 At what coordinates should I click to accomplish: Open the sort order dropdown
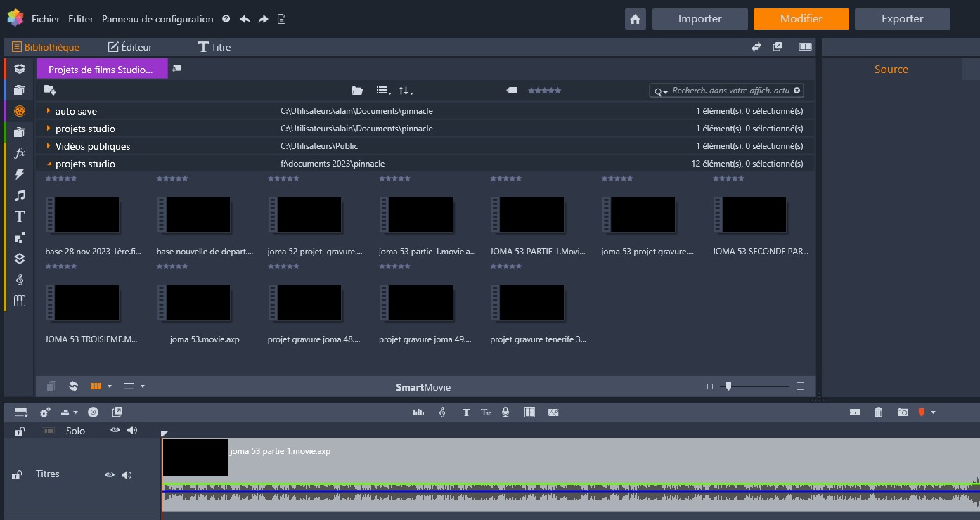click(x=406, y=91)
